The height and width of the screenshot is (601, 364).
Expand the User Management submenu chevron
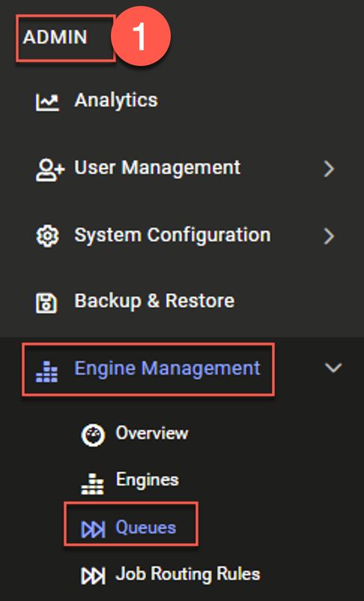(329, 169)
